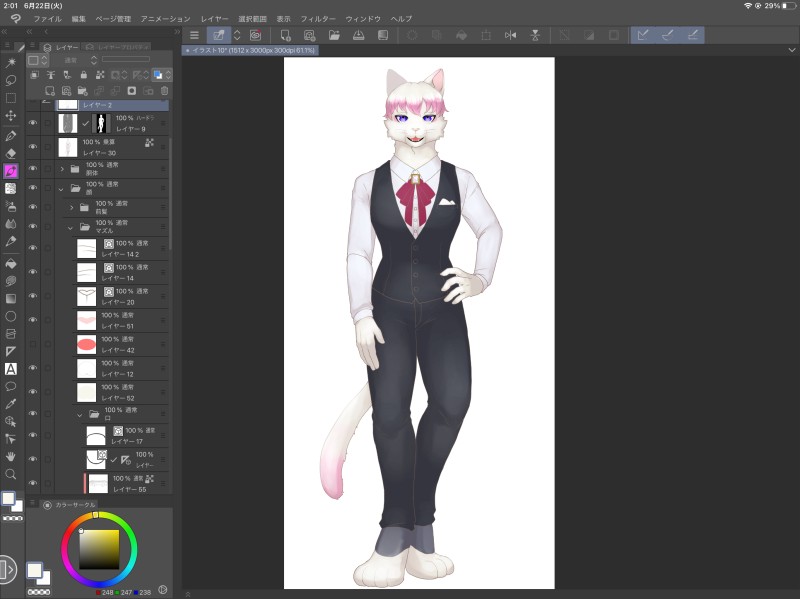Click open file folder icon in command bar

[334, 35]
